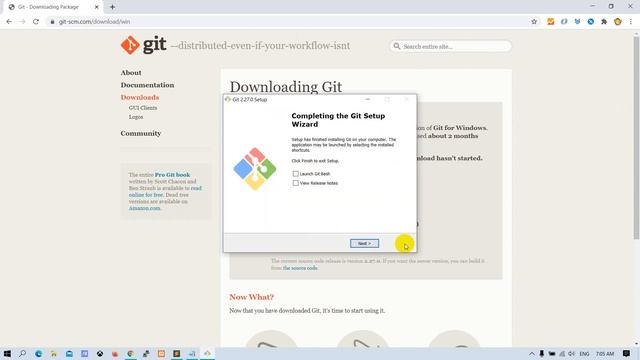
Task: Click the orange extension icon in the toolbar
Action: 551,22
